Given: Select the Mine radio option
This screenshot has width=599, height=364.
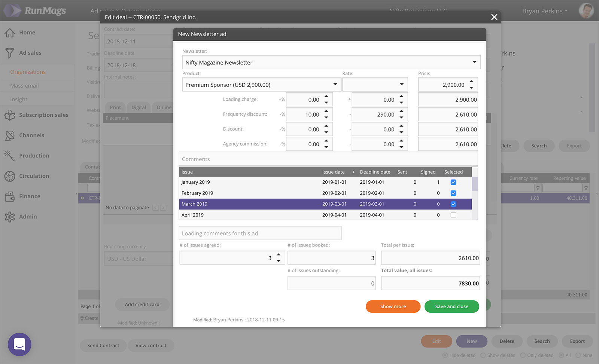Looking at the screenshot, I should (x=578, y=355).
